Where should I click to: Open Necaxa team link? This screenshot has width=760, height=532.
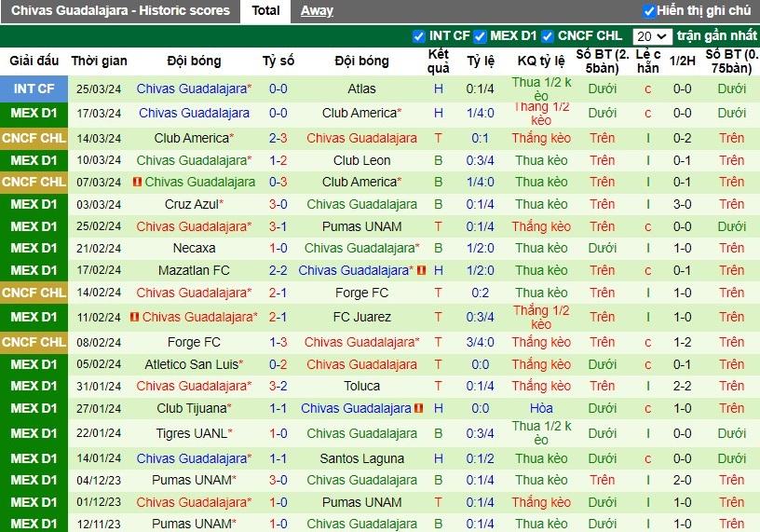(x=194, y=248)
